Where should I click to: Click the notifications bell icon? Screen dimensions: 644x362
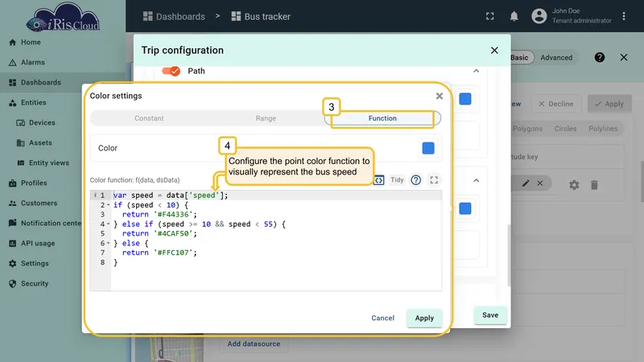coord(514,16)
